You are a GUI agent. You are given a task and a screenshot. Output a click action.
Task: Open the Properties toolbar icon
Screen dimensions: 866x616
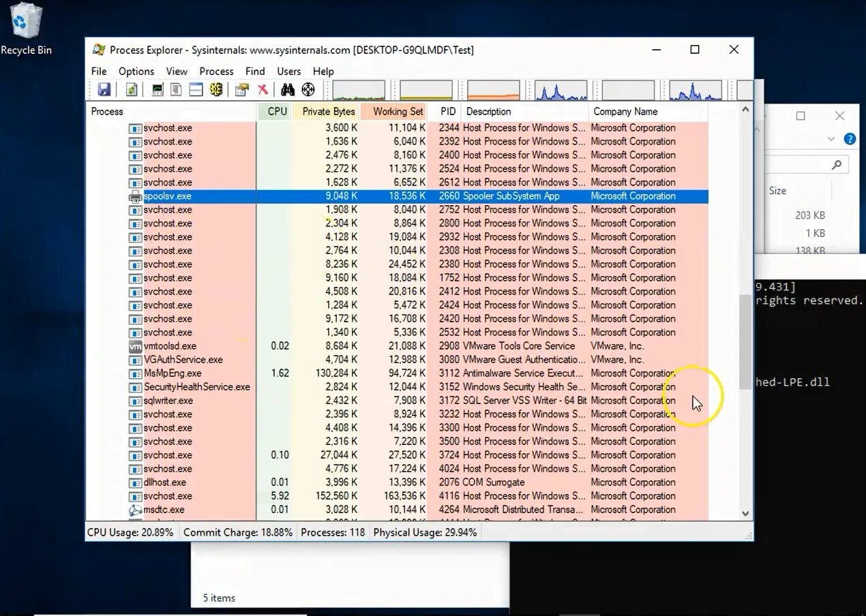[x=242, y=89]
